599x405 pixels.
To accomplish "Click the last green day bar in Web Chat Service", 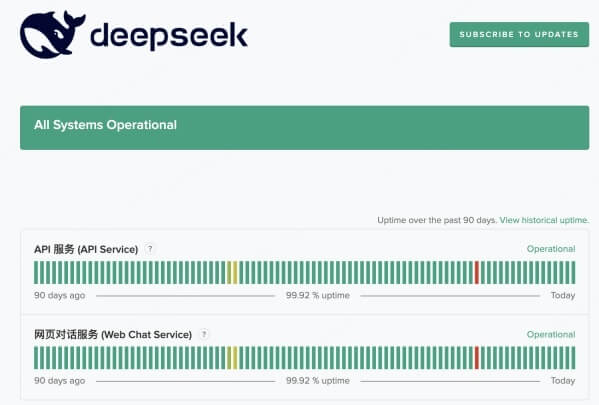I will coord(573,358).
